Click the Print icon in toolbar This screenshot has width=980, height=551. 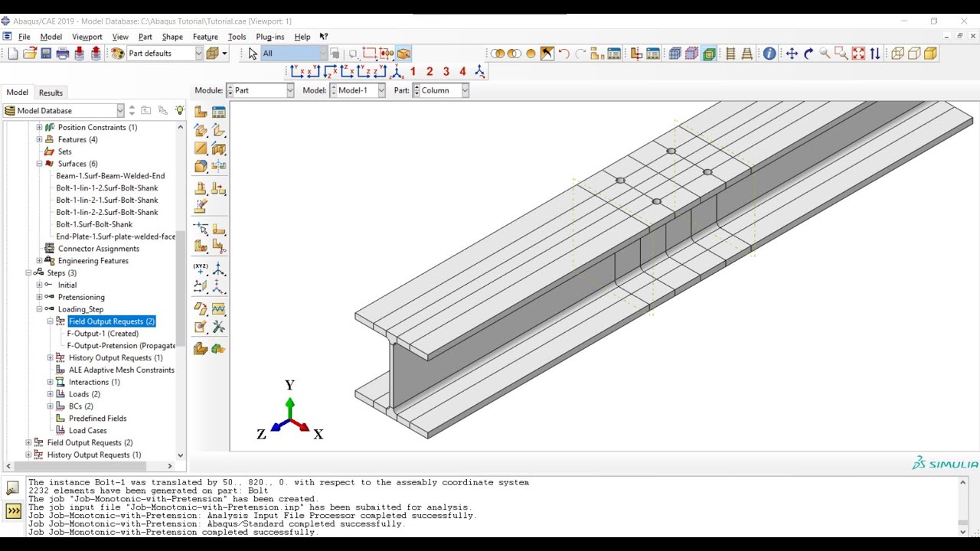click(x=63, y=54)
